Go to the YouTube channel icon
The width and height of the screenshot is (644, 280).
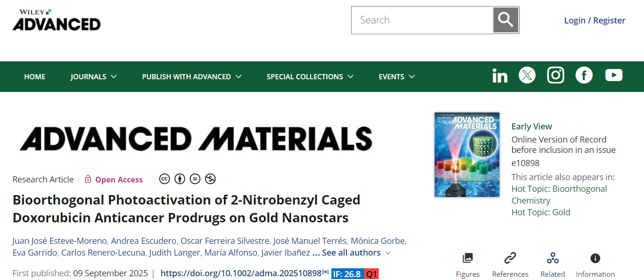(613, 75)
